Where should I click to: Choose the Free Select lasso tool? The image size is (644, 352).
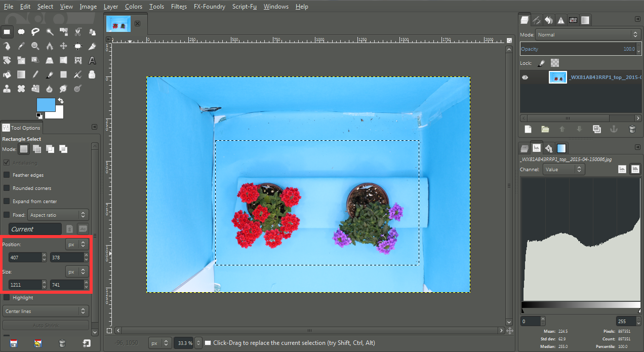35,31
